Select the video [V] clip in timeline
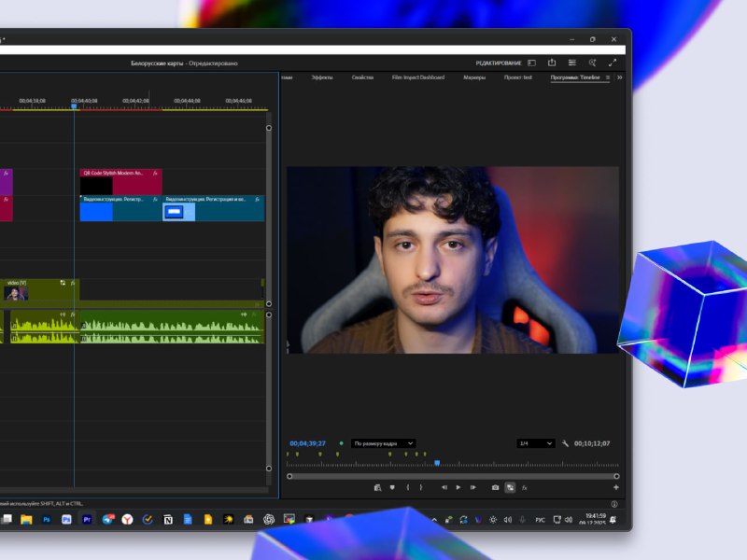747x560 pixels. point(40,290)
